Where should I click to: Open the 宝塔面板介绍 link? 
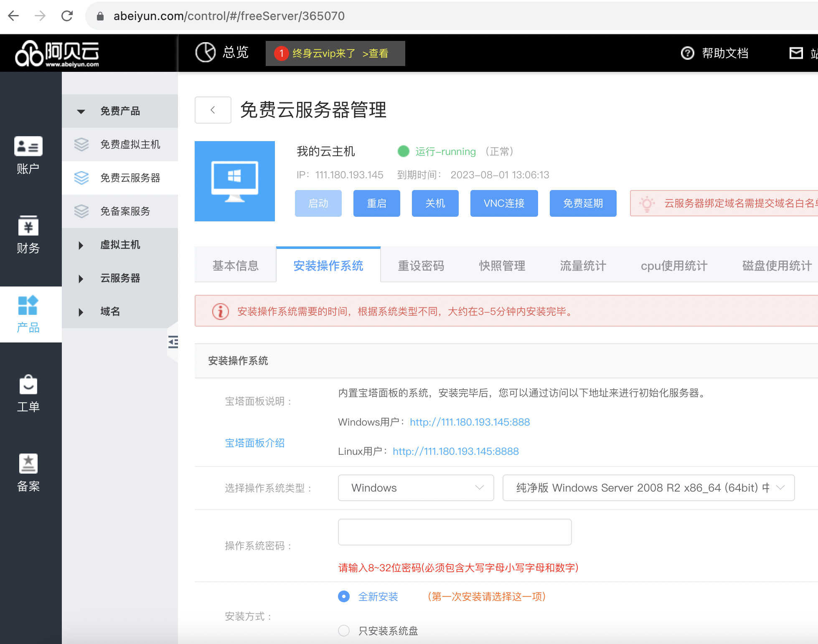[255, 443]
